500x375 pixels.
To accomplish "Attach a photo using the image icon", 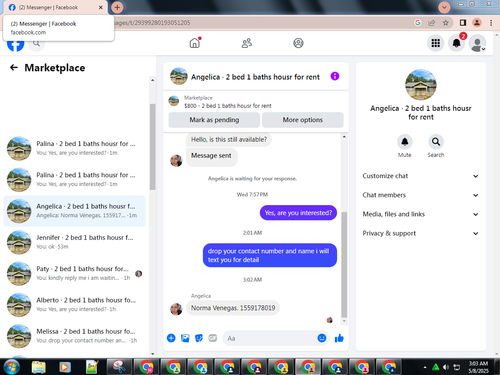I will click(x=185, y=338).
